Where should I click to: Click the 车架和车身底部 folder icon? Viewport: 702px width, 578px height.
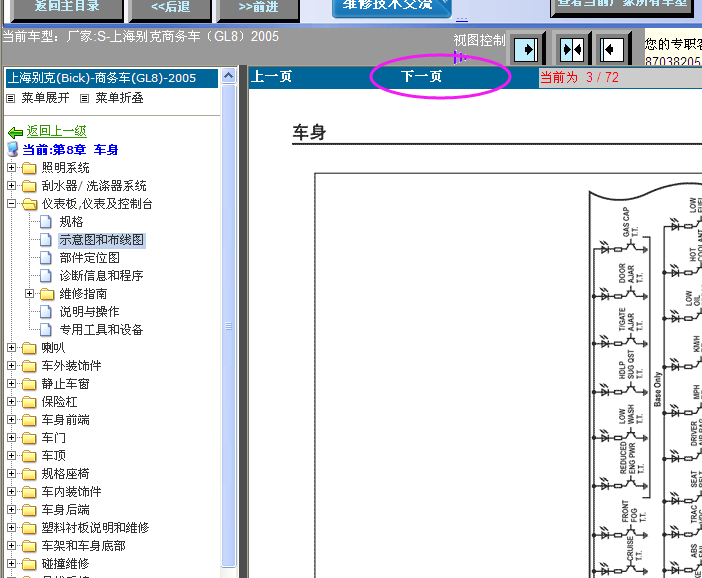(29, 546)
